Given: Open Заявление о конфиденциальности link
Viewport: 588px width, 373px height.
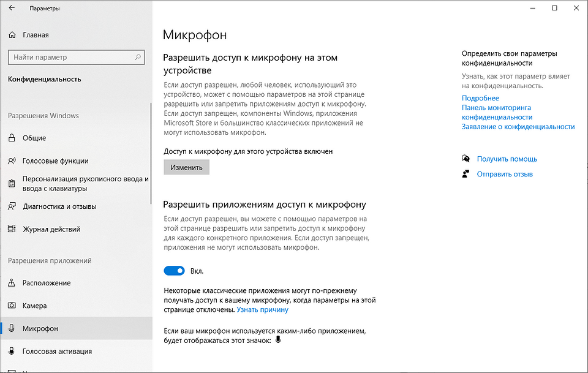Looking at the screenshot, I should click(x=518, y=127).
